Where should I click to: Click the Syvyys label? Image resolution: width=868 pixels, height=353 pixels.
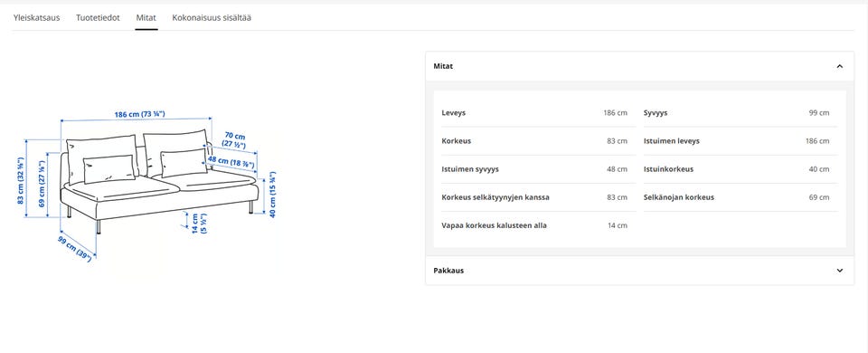tap(656, 112)
